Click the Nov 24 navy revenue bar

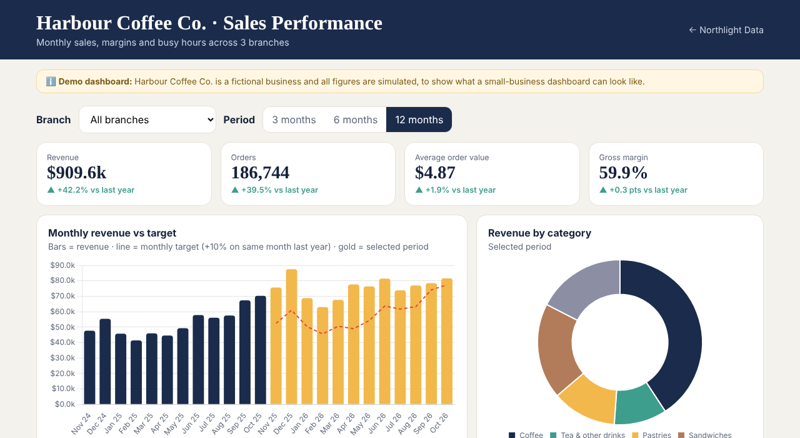(89, 368)
